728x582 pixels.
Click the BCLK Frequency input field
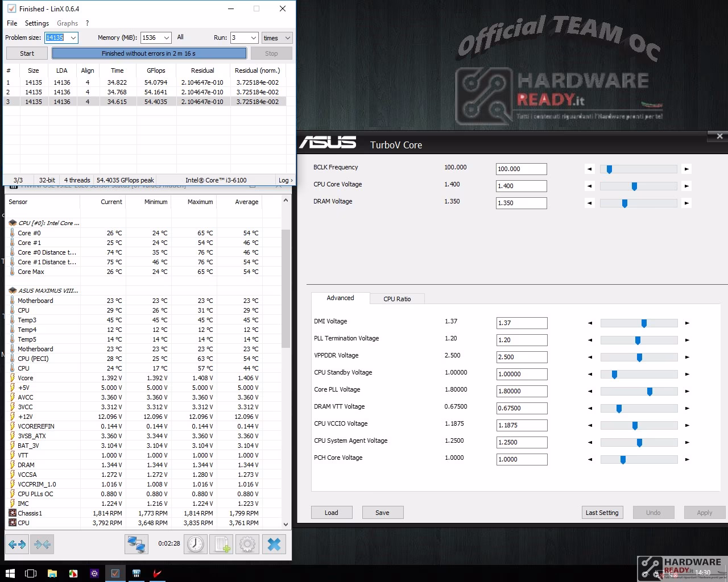[x=522, y=169]
